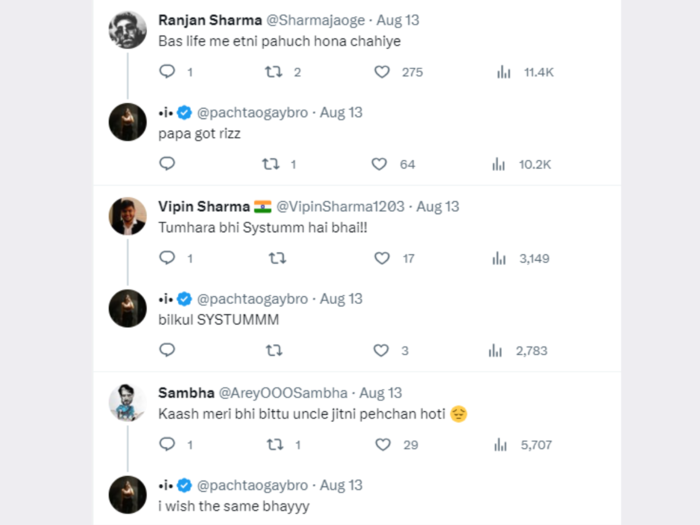Like Sambha's tweet with 29 likes
The height and width of the screenshot is (525, 700).
point(383,444)
